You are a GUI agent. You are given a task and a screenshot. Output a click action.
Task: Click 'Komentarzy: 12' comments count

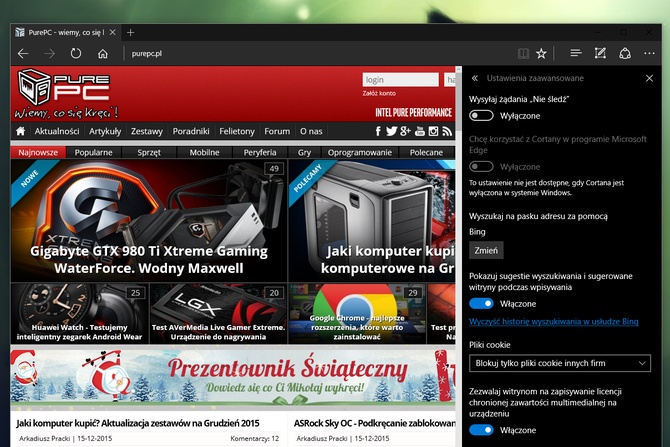[255, 438]
